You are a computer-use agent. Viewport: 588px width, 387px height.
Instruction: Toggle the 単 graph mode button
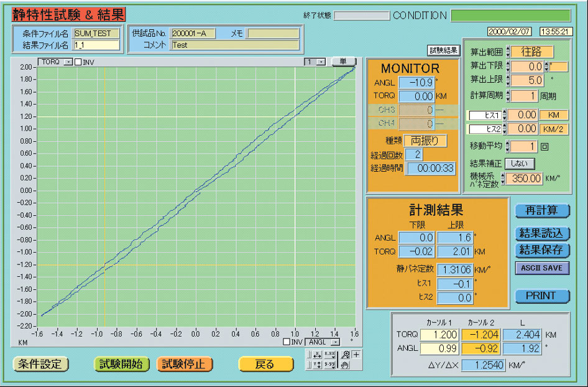coord(344,62)
